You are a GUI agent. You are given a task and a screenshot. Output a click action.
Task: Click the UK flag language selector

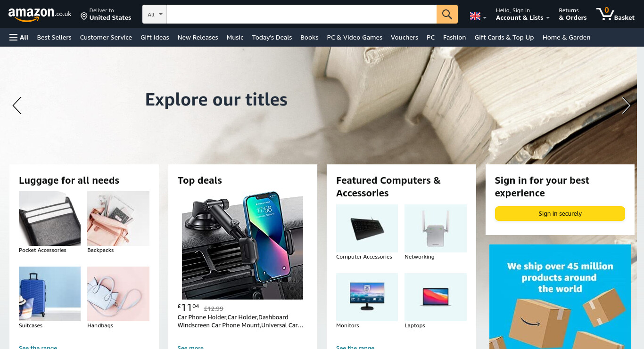[x=478, y=16]
